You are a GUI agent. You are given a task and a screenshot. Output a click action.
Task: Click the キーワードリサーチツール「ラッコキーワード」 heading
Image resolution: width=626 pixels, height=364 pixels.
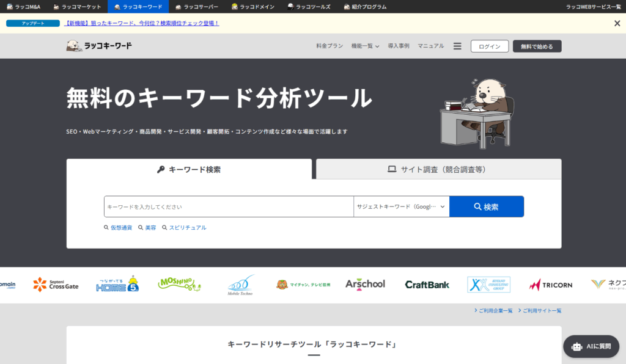314,344
